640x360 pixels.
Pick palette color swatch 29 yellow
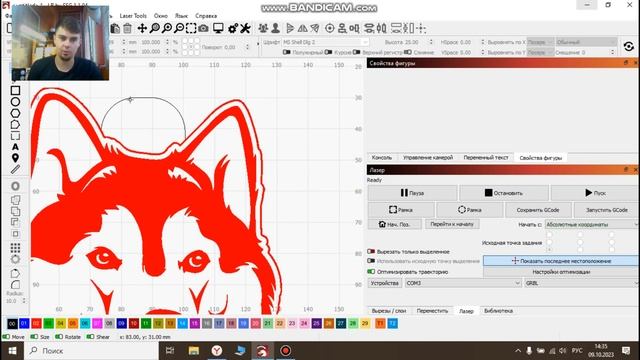[x=365, y=324]
